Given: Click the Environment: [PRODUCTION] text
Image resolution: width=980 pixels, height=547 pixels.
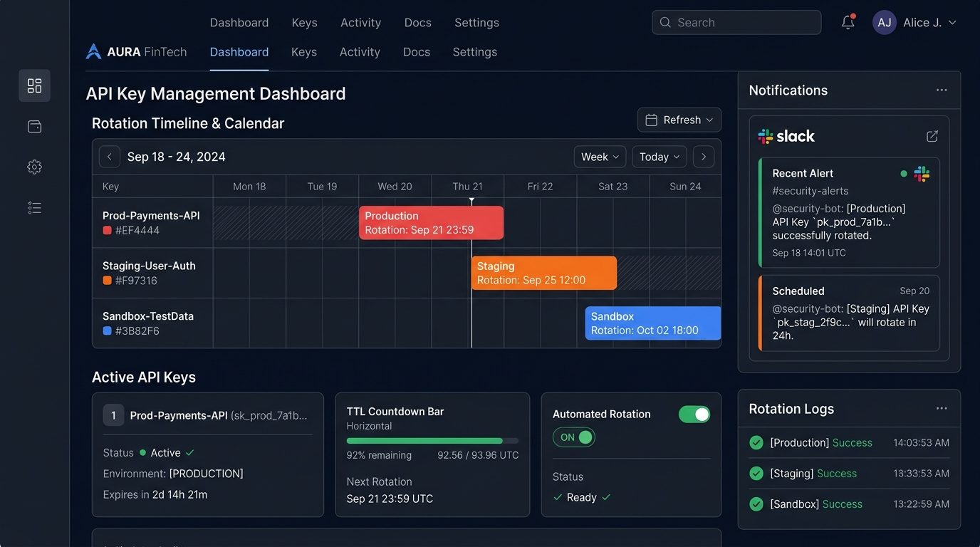Looking at the screenshot, I should point(173,474).
